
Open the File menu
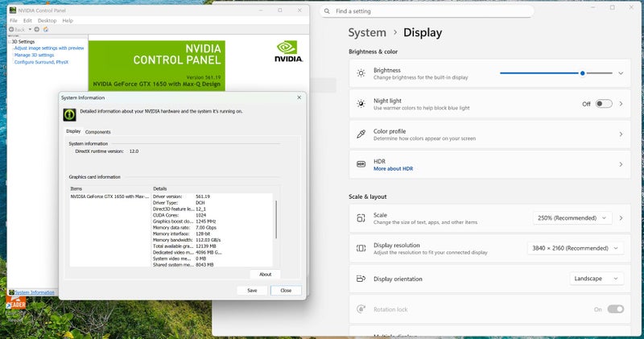[x=14, y=21]
